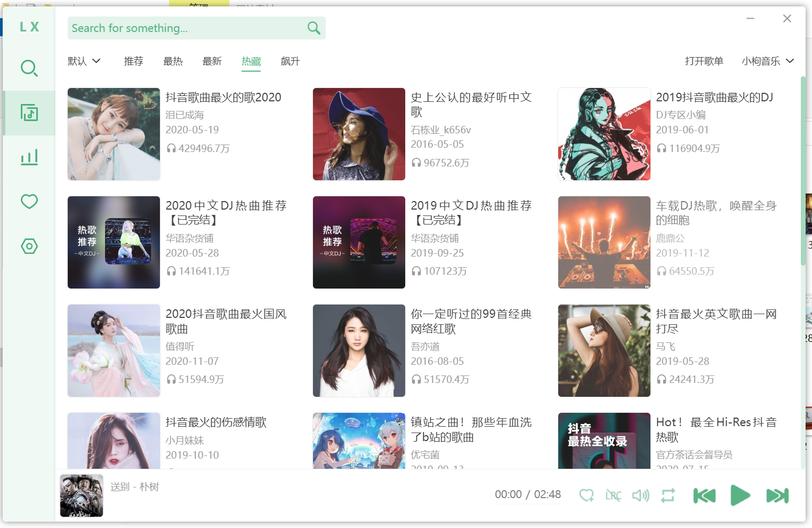The image size is (812, 528).
Task: Mute using the volume speaker icon
Action: click(640, 495)
